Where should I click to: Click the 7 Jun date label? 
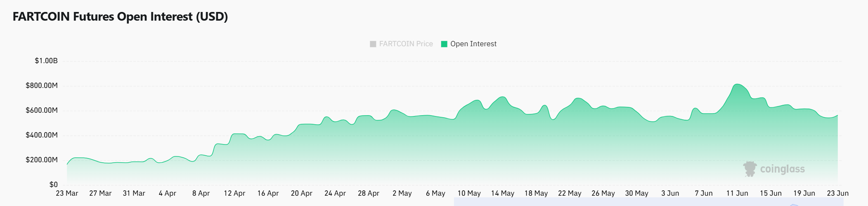703,193
